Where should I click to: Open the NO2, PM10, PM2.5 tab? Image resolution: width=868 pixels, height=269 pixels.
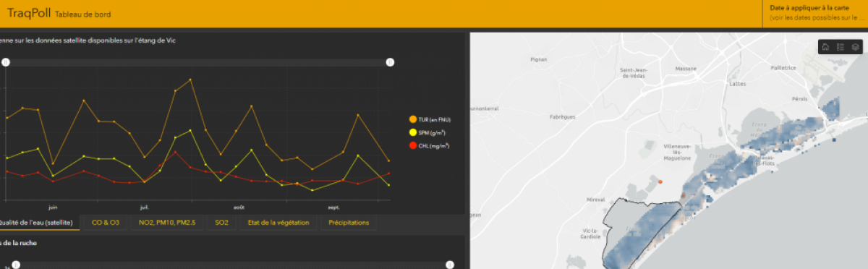coord(167,223)
